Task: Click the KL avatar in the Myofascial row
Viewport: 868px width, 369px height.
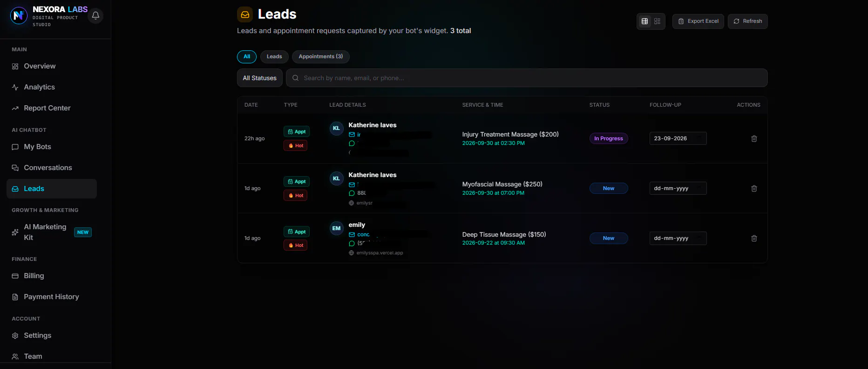Action: click(x=336, y=178)
